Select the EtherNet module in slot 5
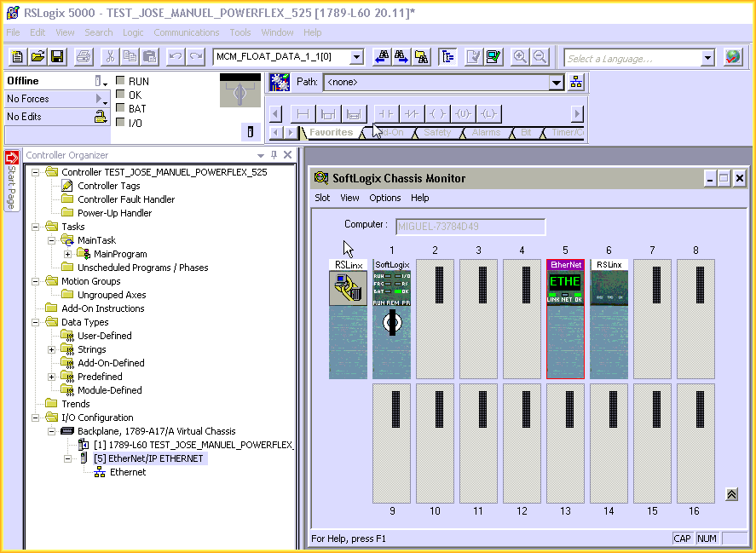The width and height of the screenshot is (756, 553). 565,319
